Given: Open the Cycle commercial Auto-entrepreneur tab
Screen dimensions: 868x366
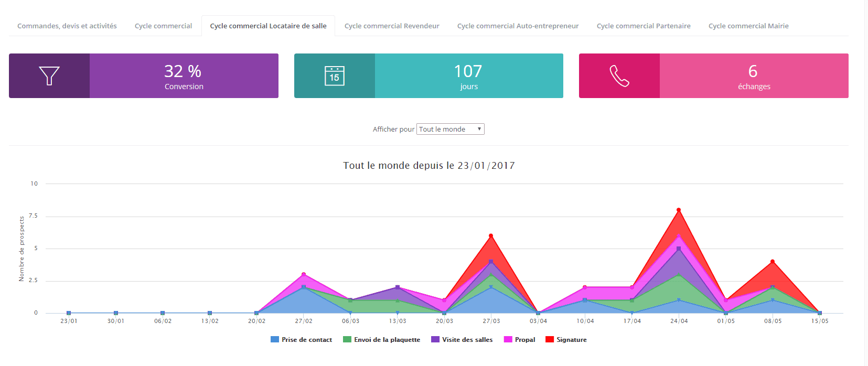Looking at the screenshot, I should (x=518, y=26).
